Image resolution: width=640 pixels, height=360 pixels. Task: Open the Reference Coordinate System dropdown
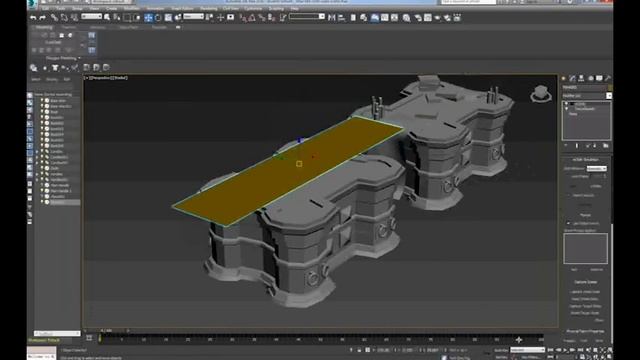tap(193, 16)
